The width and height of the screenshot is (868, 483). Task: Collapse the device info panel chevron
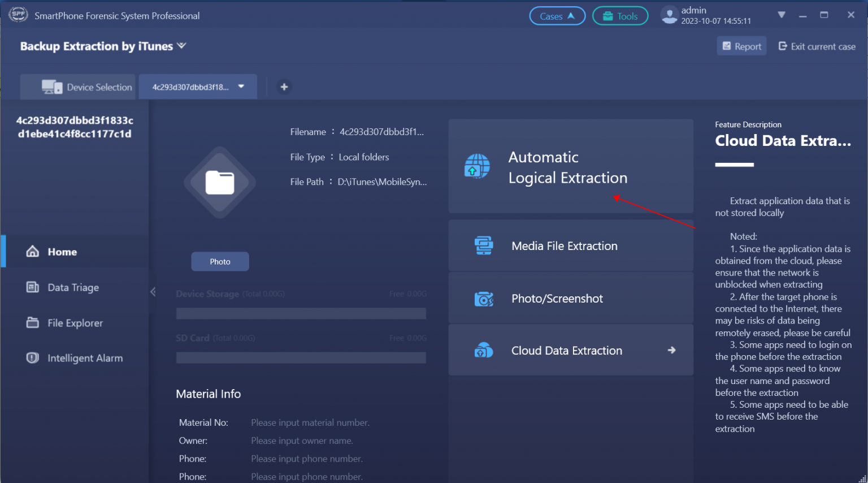(x=152, y=291)
